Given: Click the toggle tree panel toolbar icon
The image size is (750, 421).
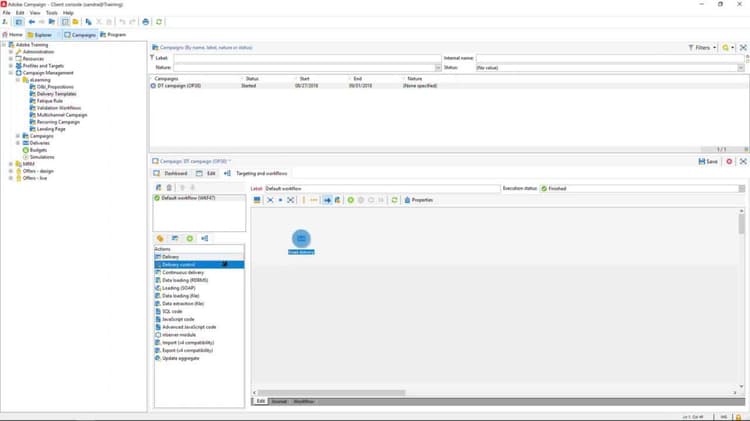Looking at the screenshot, I should [19, 22].
